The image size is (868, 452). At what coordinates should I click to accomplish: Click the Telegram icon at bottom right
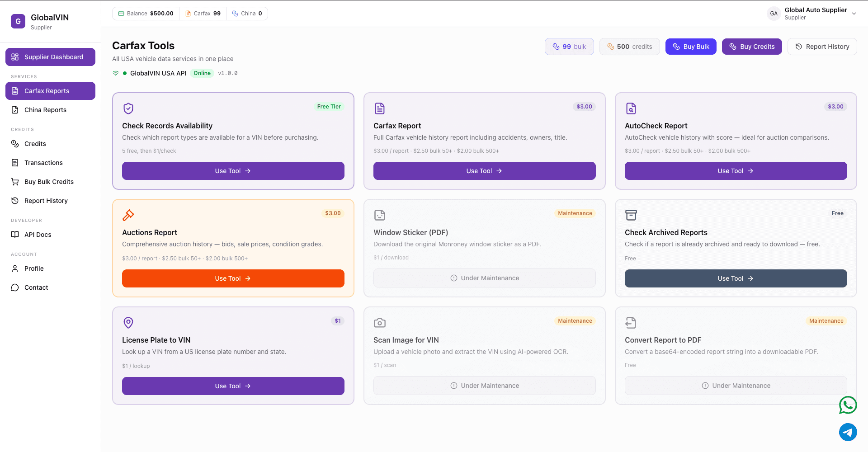848,432
